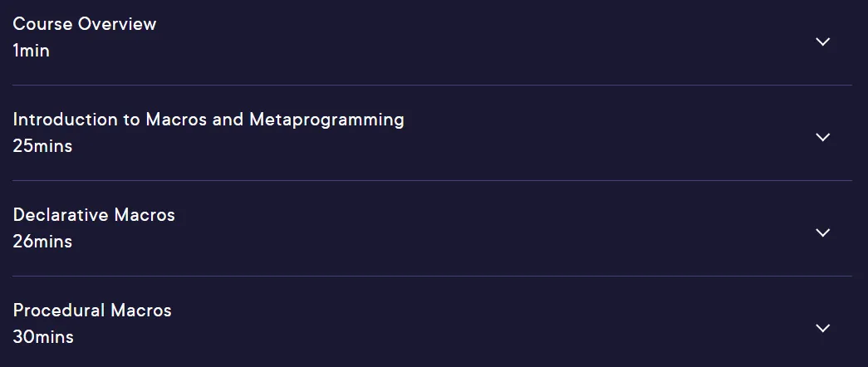Open the Declarative Macros section title
Viewport: 868px width, 367px height.
tap(94, 215)
